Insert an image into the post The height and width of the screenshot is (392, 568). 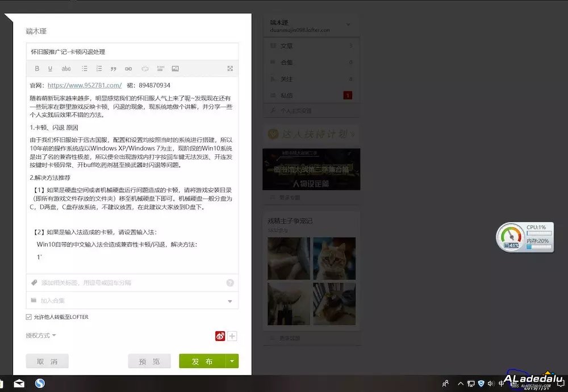pos(175,68)
